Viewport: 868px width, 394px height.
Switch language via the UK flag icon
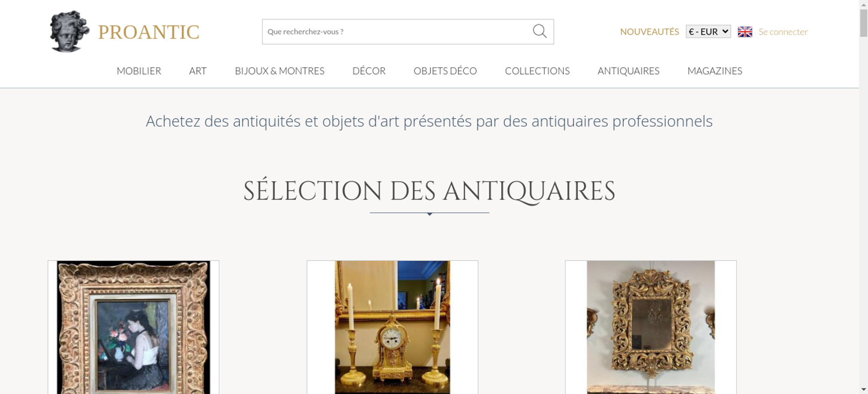coord(745,32)
